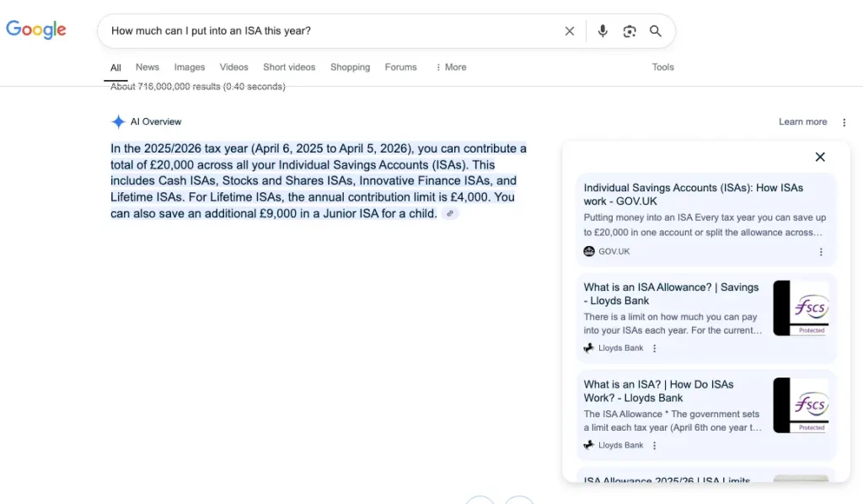863x504 pixels.
Task: Submit search with the magnifying glass icon
Action: coord(655,31)
